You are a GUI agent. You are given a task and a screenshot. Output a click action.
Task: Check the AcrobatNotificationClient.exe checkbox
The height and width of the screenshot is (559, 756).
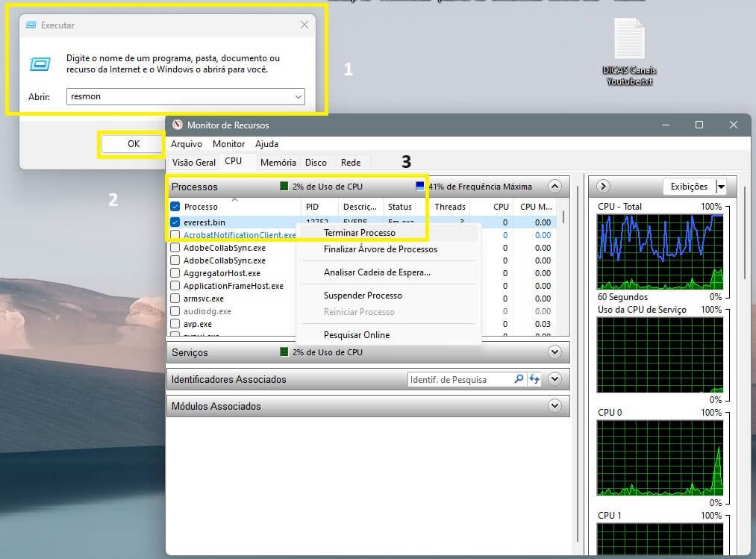tap(175, 235)
